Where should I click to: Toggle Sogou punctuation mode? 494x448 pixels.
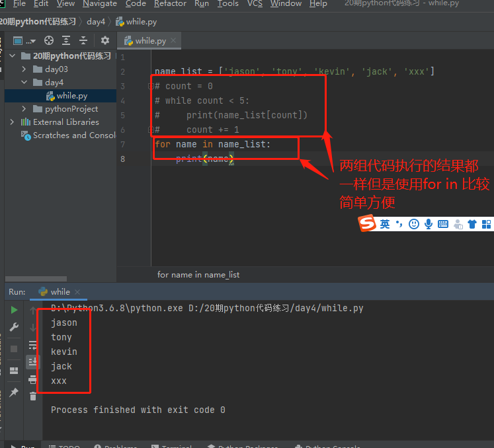click(399, 224)
